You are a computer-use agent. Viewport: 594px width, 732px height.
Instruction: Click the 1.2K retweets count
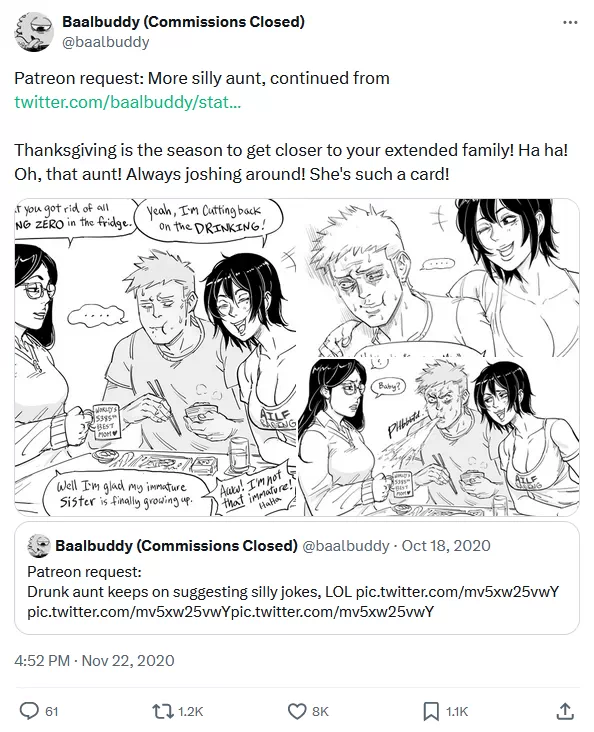191,711
